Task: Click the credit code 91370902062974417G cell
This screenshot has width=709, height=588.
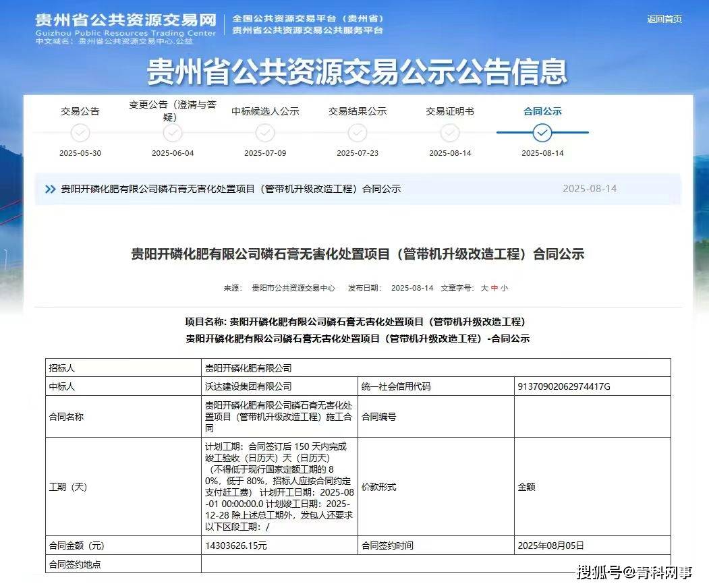Action: click(x=563, y=386)
